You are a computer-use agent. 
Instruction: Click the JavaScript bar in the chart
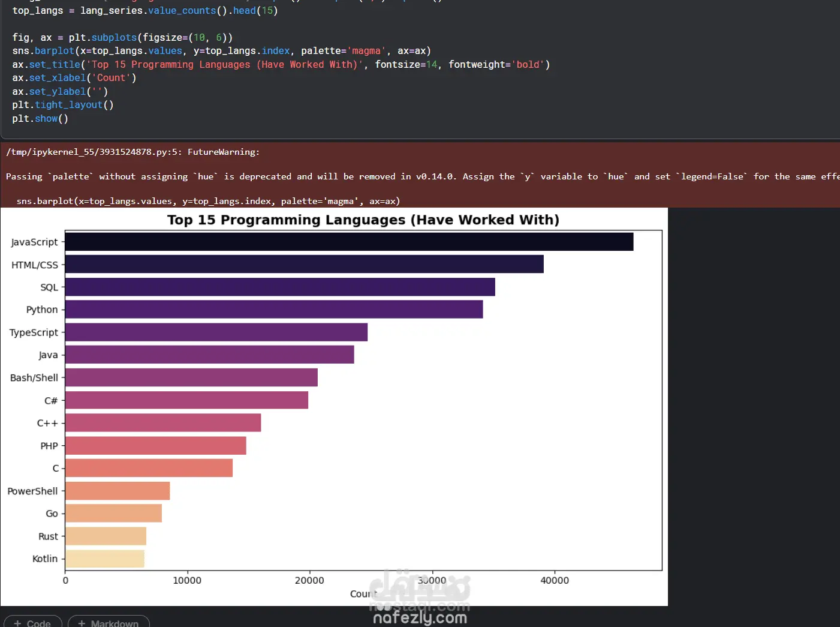click(x=349, y=242)
